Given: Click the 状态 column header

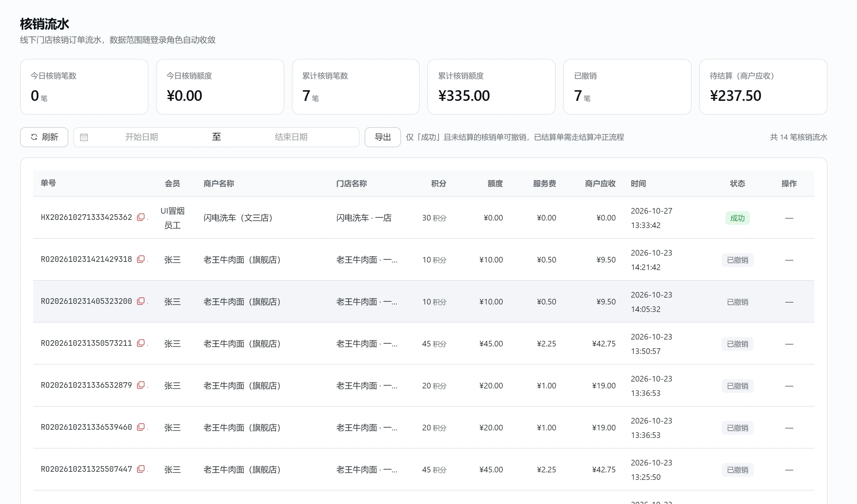Looking at the screenshot, I should (x=737, y=184).
